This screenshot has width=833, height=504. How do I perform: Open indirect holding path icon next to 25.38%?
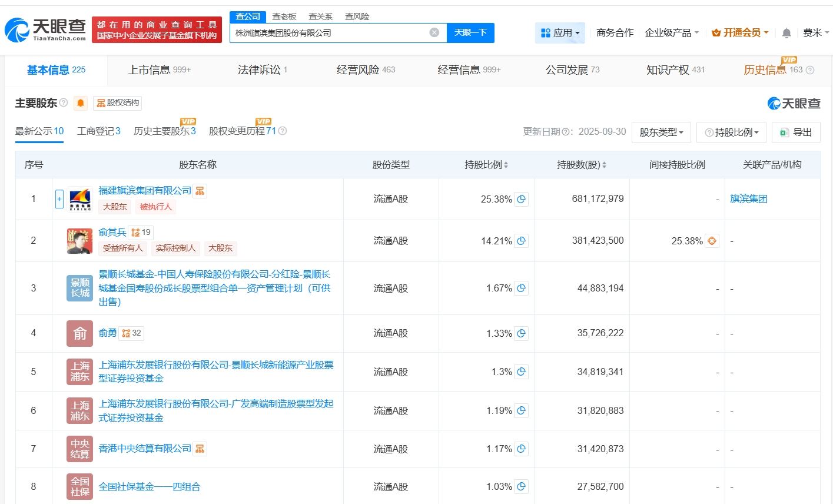[x=712, y=241]
